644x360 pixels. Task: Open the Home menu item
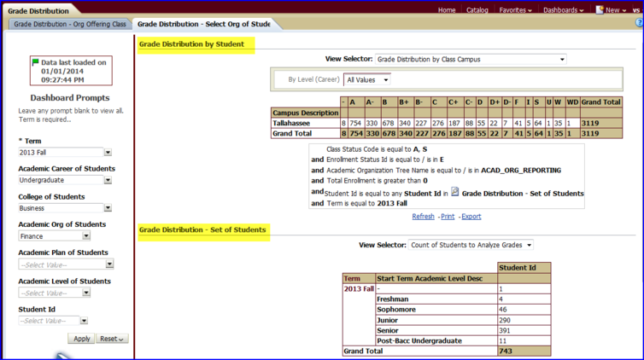click(x=447, y=10)
